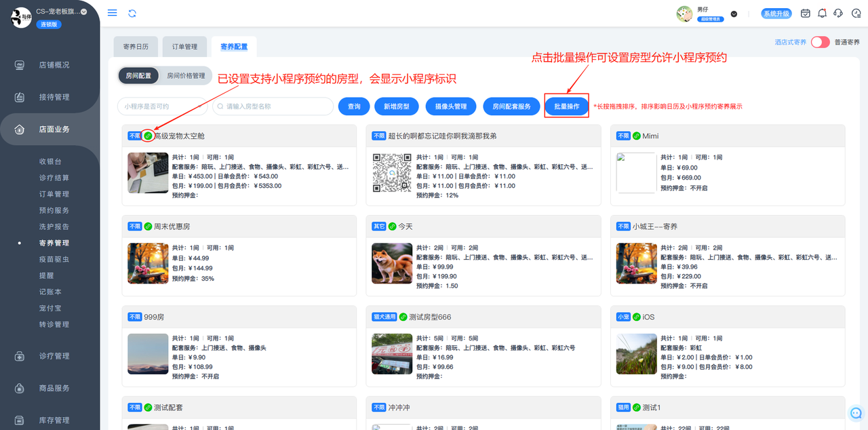Open sidebar item 订单管理 under 店面业务
Screen dimensions: 868x430
click(x=54, y=194)
